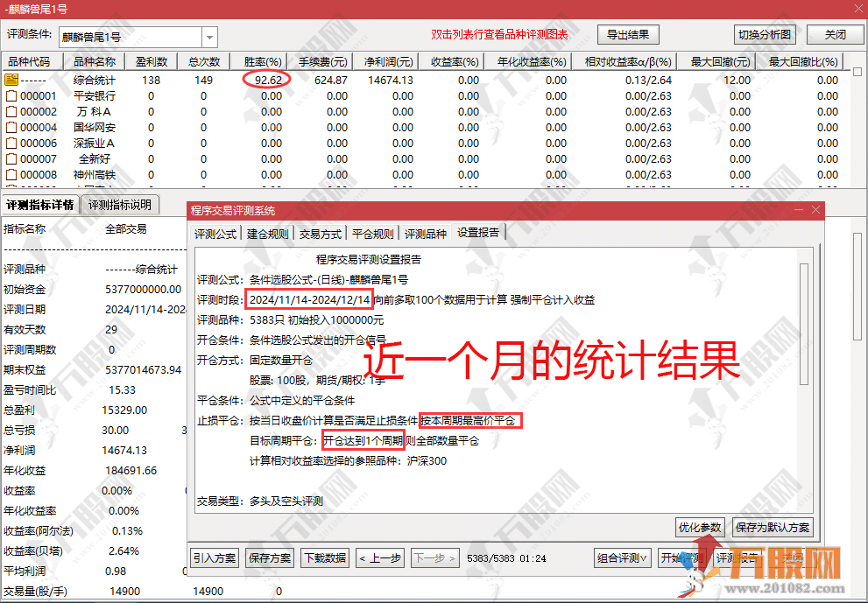Click the 关闭 button at top right

[835, 35]
